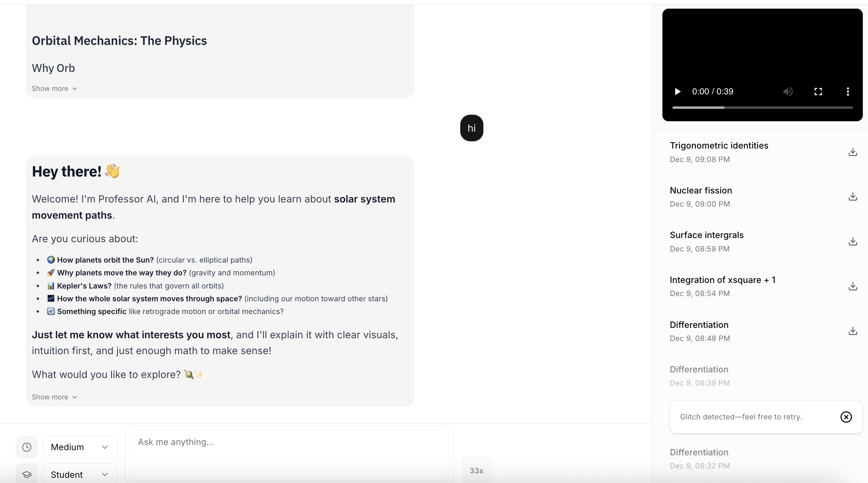Screen dimensions: 868x483
Task: Mute the video volume speaker icon
Action: (x=788, y=92)
